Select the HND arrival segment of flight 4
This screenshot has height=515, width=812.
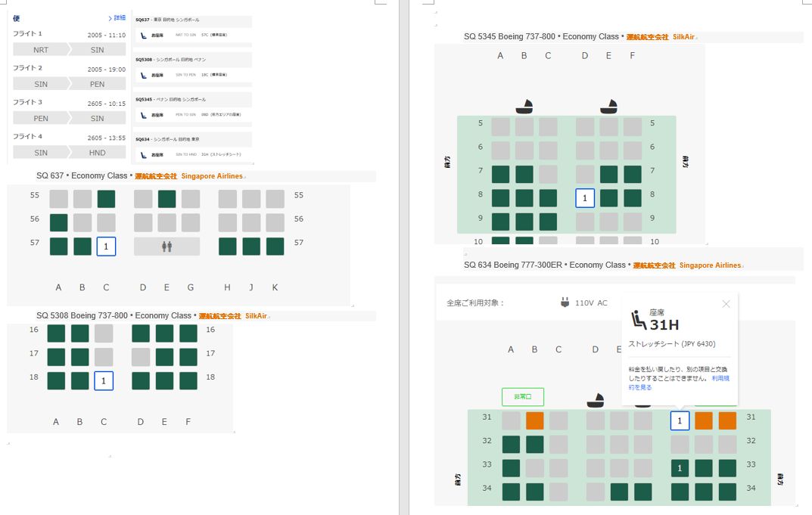pos(97,152)
